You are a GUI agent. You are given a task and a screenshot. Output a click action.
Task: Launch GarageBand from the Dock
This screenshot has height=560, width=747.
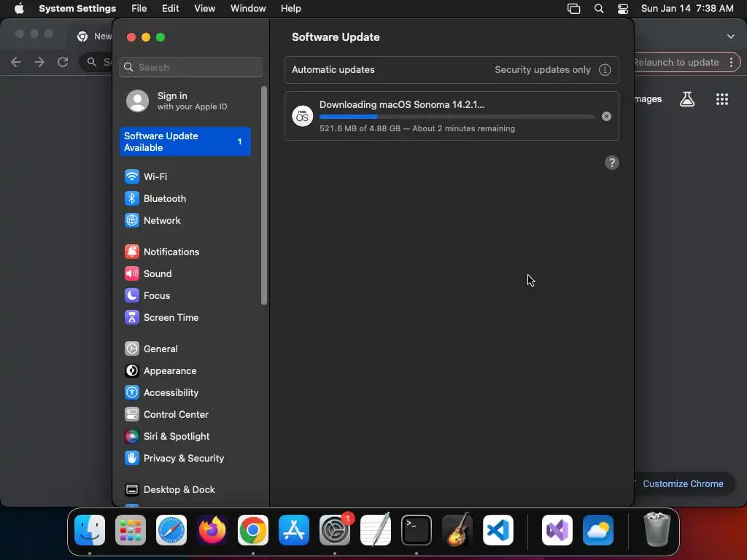457,530
